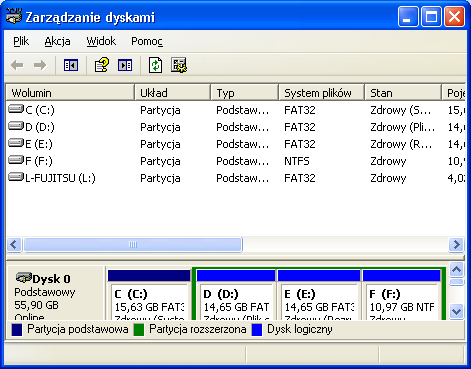Sort by System plików column header
471x369 pixels.
321,92
